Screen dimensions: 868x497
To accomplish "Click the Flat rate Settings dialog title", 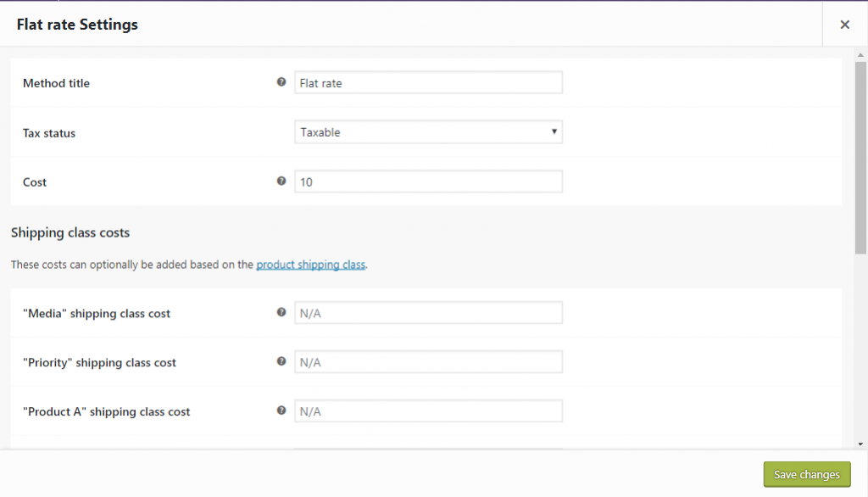I will 77,25.
